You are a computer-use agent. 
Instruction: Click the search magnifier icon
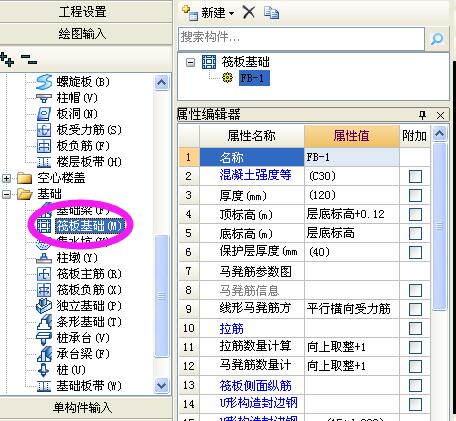click(x=437, y=39)
